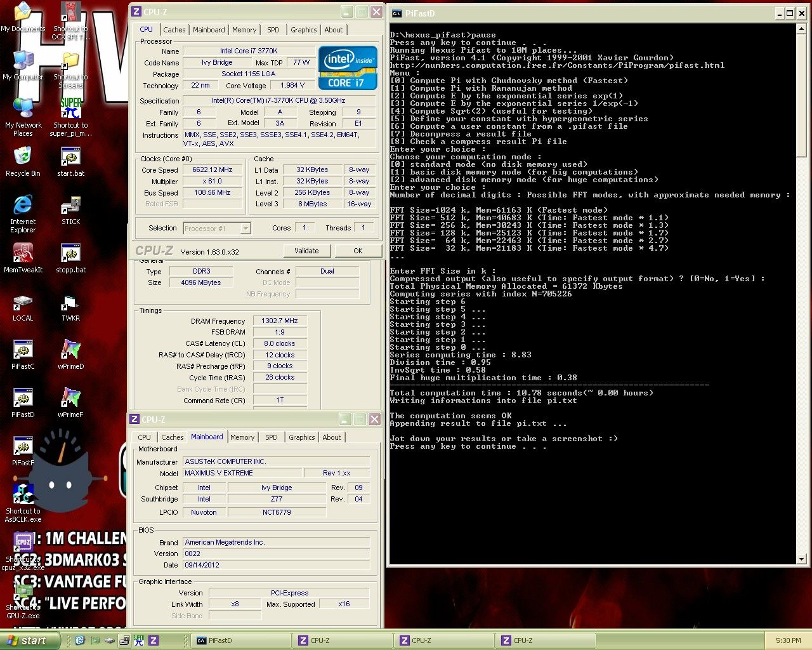Click the Bus Speed value 108.56 MHz
The width and height of the screenshot is (812, 650).
[x=213, y=192]
